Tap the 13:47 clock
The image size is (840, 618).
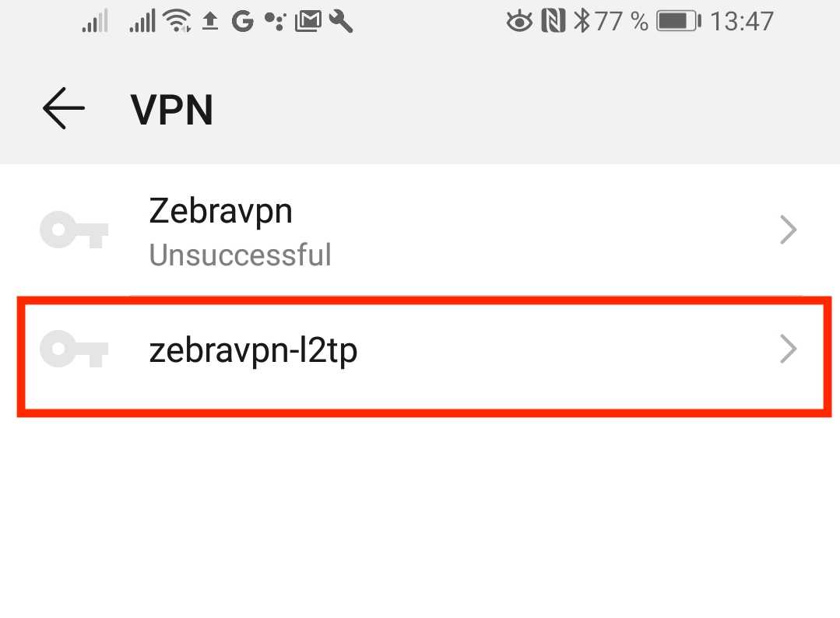pos(742,21)
